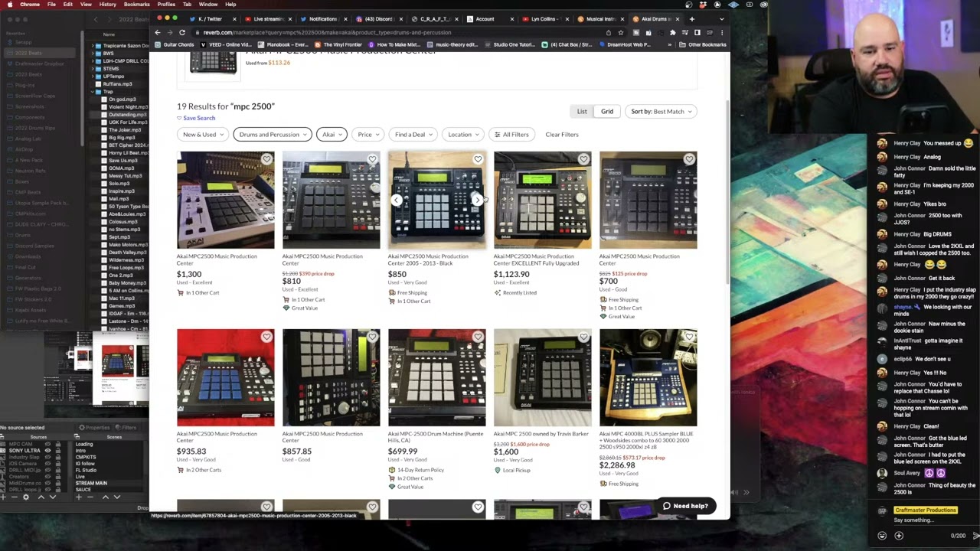Toggle visibility of iOS Camera source
The width and height of the screenshot is (980, 551).
tap(47, 463)
